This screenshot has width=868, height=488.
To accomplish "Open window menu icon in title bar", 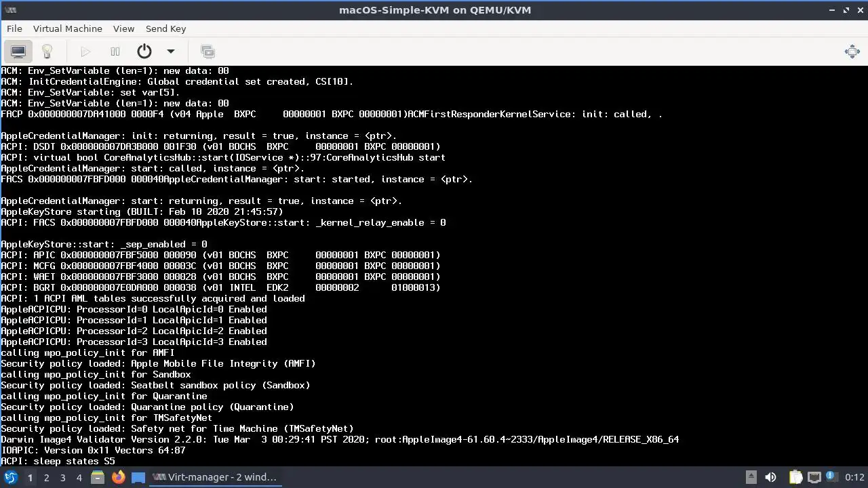I will pyautogui.click(x=10, y=10).
